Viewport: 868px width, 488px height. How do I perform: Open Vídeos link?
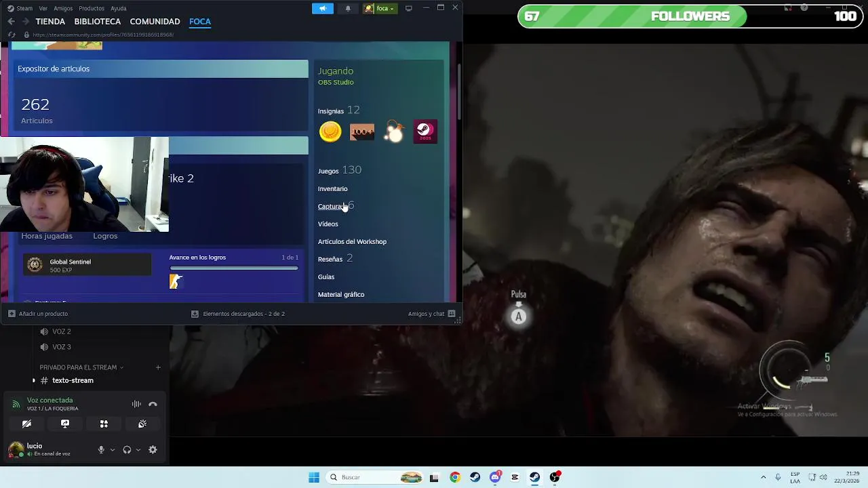tap(328, 224)
